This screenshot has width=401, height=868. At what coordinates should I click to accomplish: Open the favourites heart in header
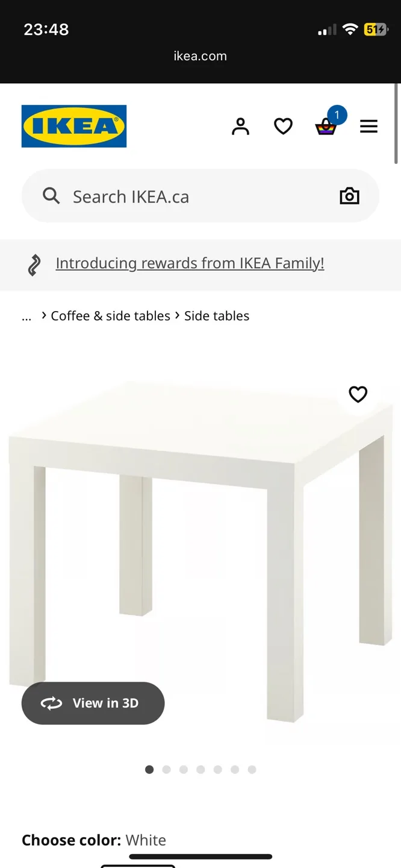pyautogui.click(x=283, y=127)
